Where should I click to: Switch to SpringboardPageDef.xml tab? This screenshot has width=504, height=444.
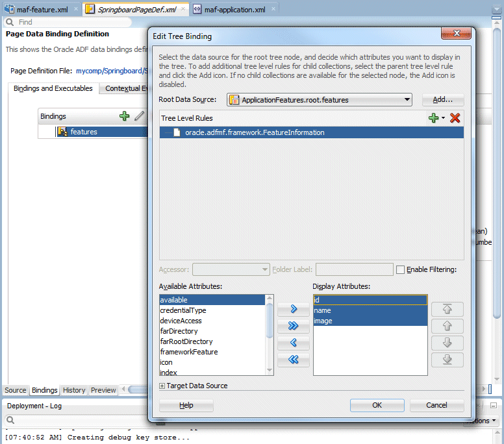(x=136, y=10)
